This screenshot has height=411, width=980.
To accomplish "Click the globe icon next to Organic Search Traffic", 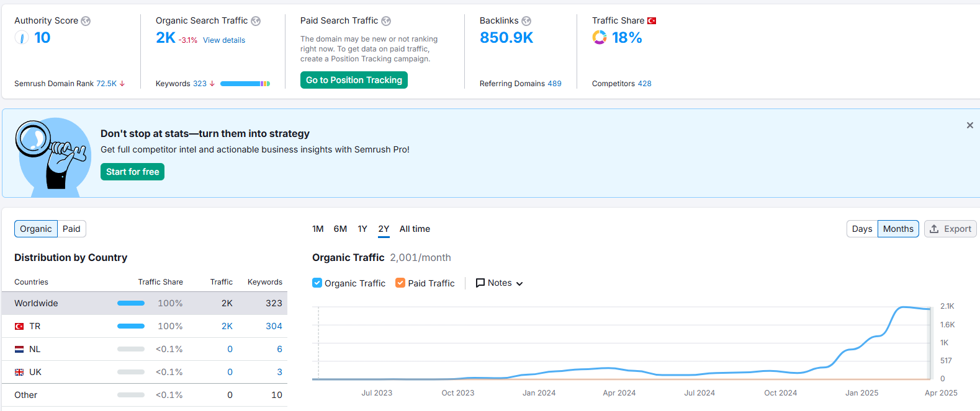I will coord(256,21).
